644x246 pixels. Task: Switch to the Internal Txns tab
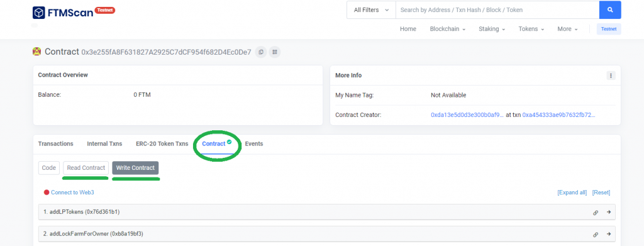(x=104, y=143)
